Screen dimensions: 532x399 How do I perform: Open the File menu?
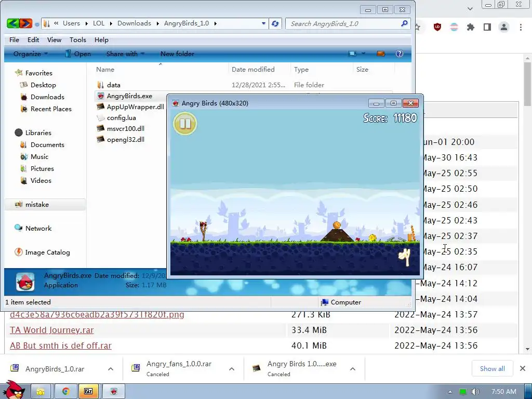(14, 39)
